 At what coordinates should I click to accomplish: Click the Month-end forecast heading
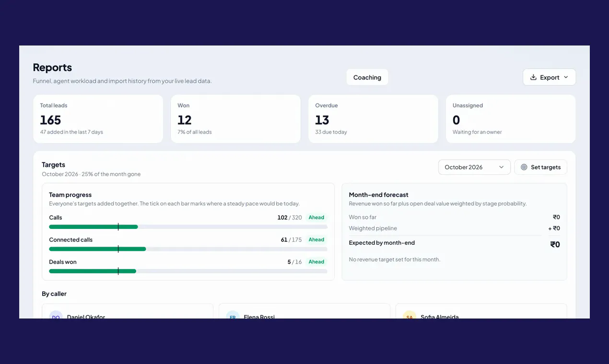click(378, 195)
